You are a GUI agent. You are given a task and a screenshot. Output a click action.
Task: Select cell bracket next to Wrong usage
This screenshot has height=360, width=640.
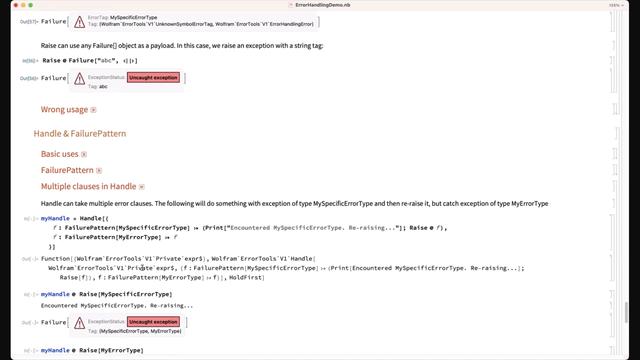coord(615,109)
